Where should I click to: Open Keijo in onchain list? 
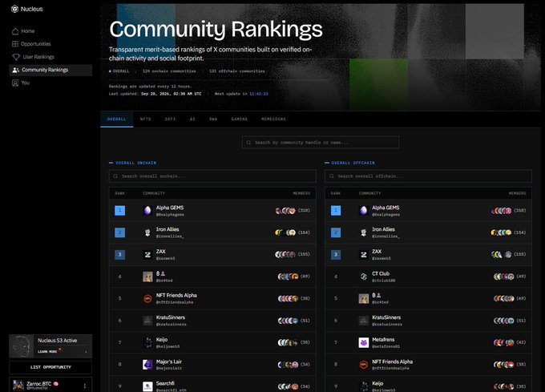tap(212, 342)
